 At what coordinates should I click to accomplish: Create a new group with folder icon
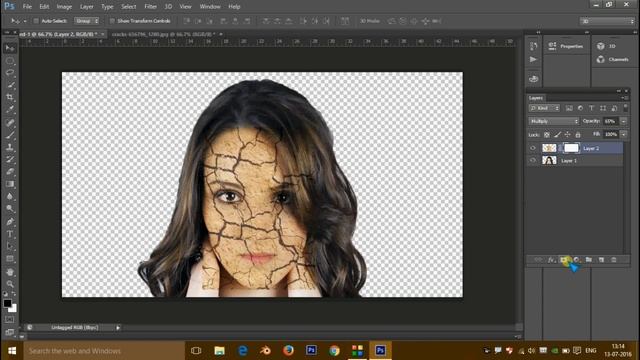point(589,260)
